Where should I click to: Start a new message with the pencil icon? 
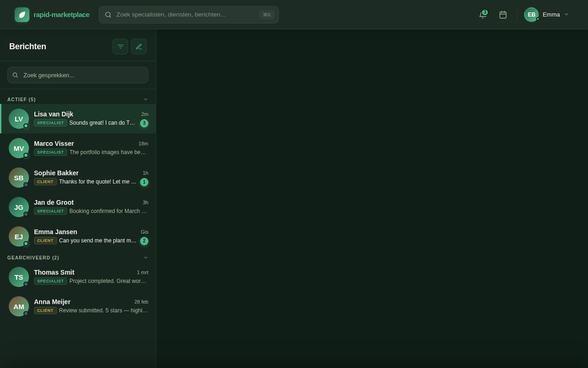point(139,46)
